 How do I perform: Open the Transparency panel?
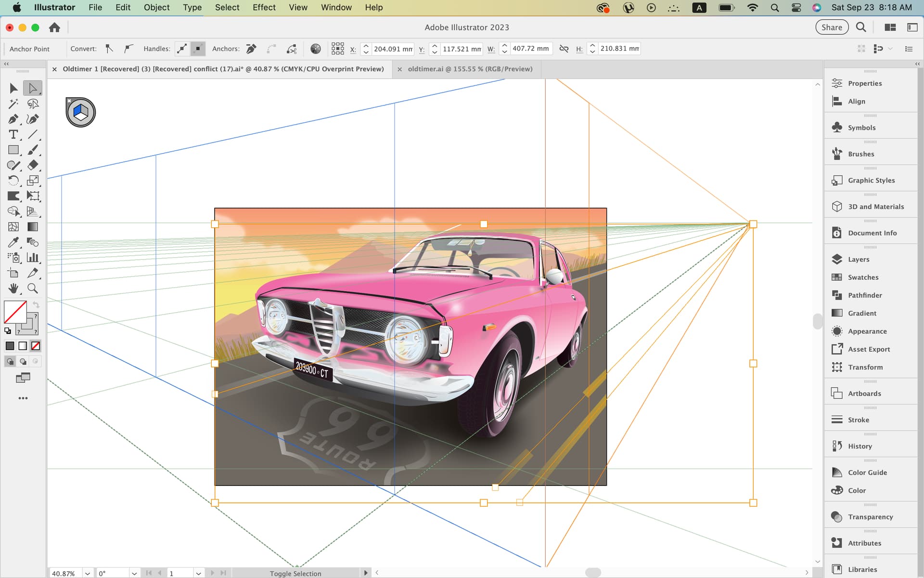point(870,517)
